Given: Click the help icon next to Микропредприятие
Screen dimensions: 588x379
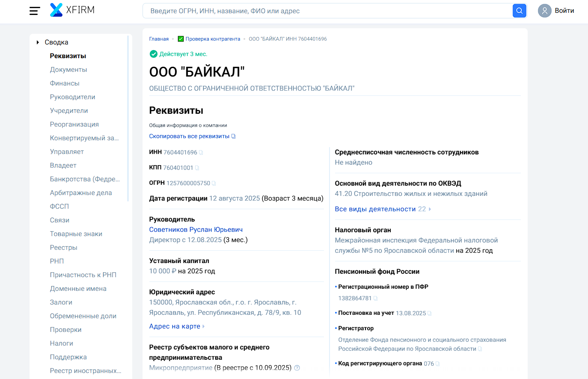Looking at the screenshot, I should [297, 368].
